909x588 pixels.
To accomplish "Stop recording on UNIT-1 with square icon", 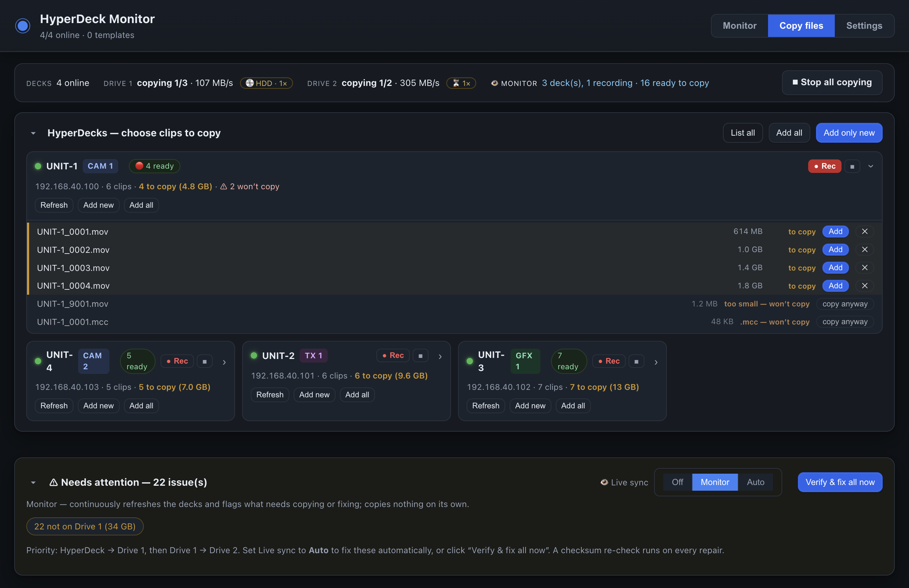I will click(852, 166).
